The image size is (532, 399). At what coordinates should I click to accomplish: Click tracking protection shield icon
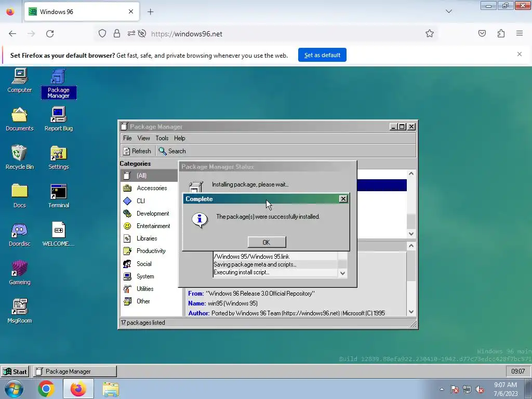(x=102, y=34)
